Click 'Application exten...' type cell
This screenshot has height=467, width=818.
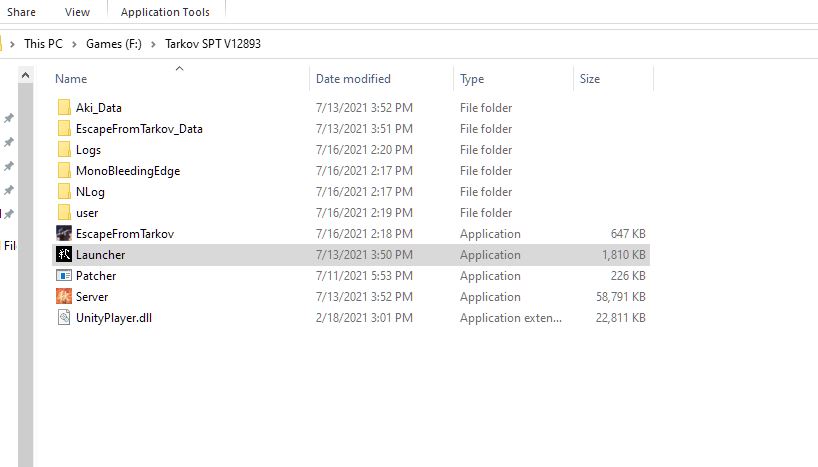[511, 318]
